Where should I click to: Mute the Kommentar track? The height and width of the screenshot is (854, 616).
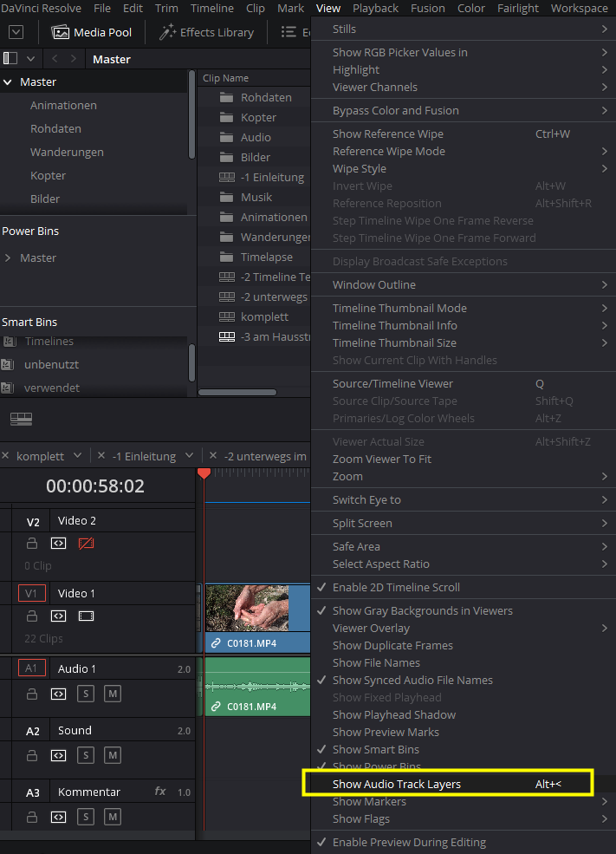(x=112, y=817)
